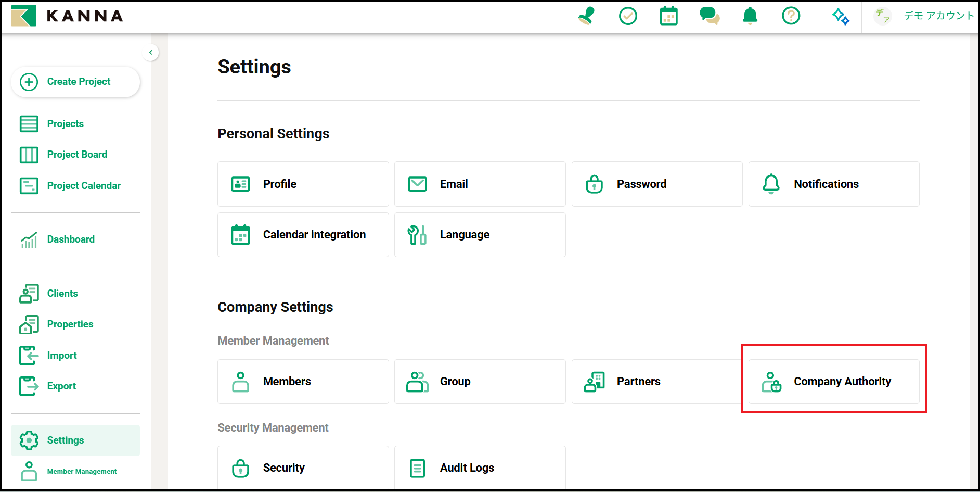Open the calendar icon in top bar
The image size is (980, 492).
tap(668, 16)
